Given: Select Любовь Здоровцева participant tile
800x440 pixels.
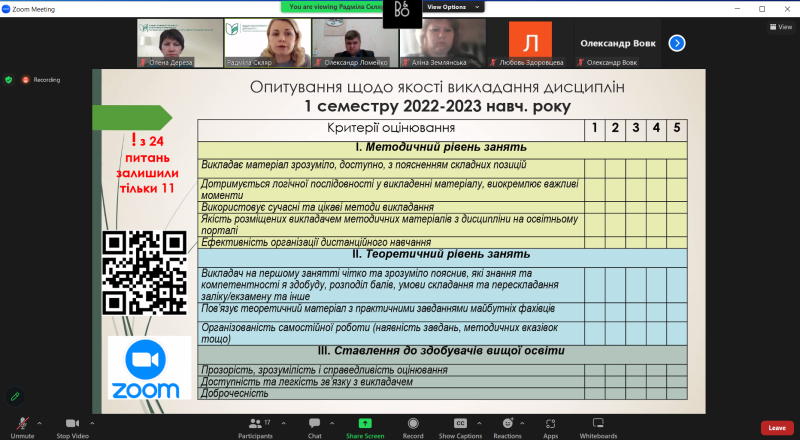Looking at the screenshot, I should [530, 43].
